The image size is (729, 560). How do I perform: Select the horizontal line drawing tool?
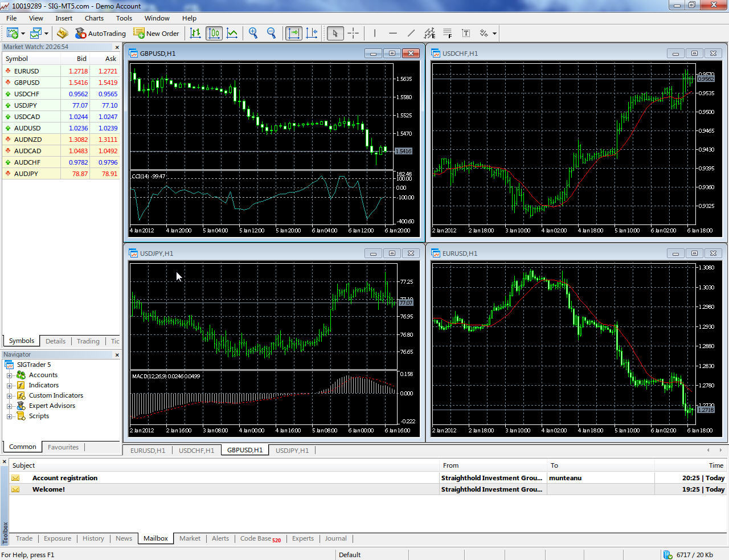[393, 33]
